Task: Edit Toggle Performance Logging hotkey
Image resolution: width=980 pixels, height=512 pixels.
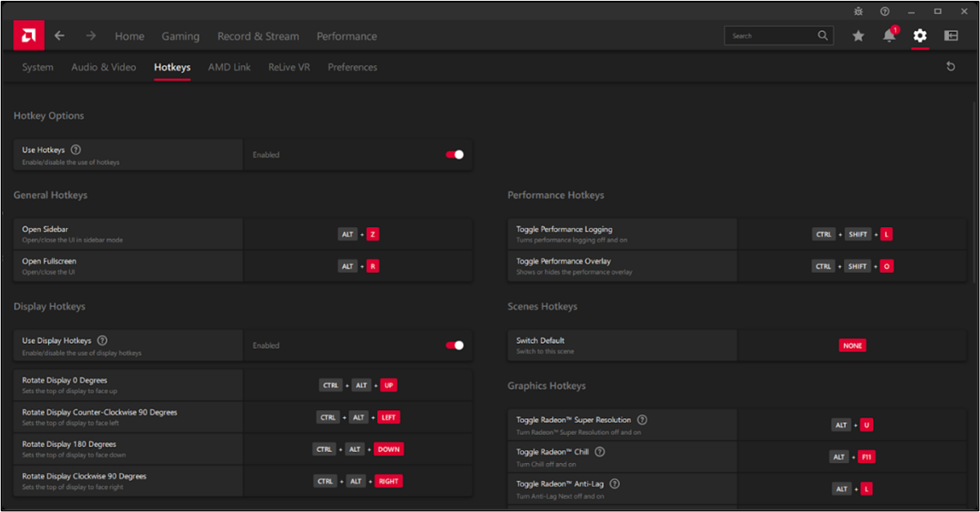Action: (x=852, y=234)
